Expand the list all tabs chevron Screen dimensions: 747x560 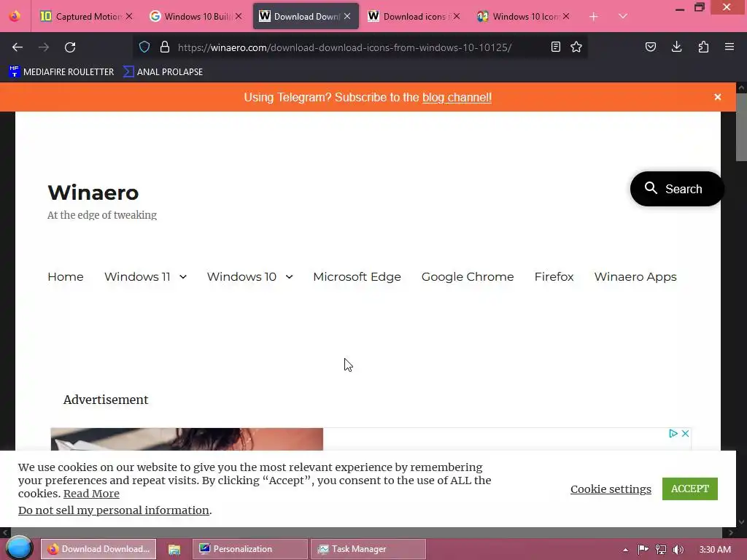click(x=623, y=16)
